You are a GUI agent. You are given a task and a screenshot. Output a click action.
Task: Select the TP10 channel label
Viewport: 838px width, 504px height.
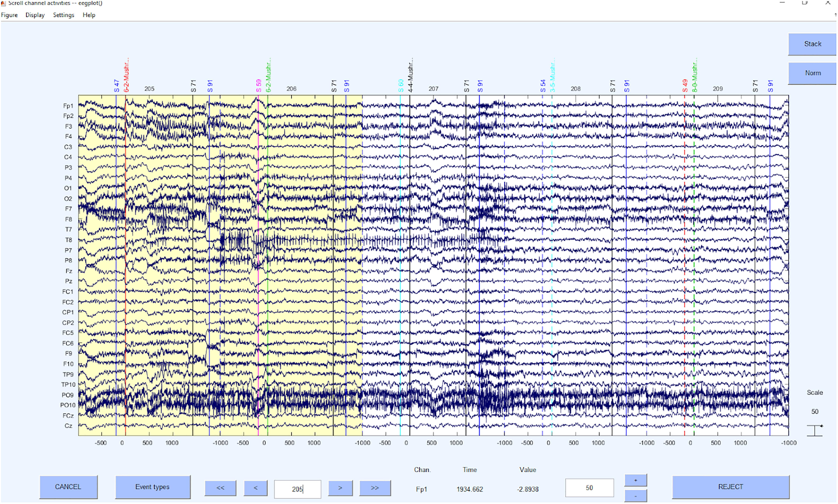(68, 384)
